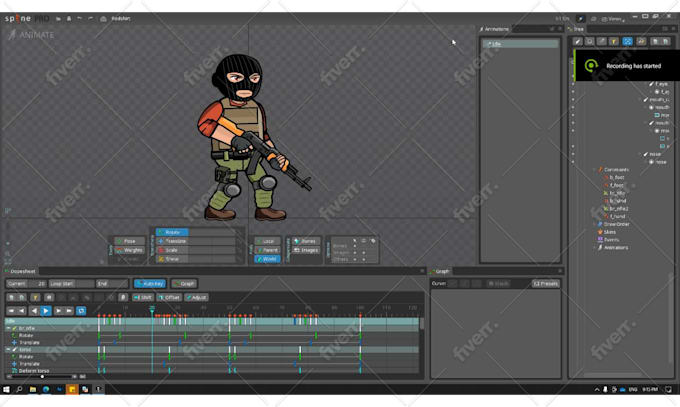Click the yellow filter icon in Tree toolbar
Screen dimensions: 680x407
(x=614, y=41)
